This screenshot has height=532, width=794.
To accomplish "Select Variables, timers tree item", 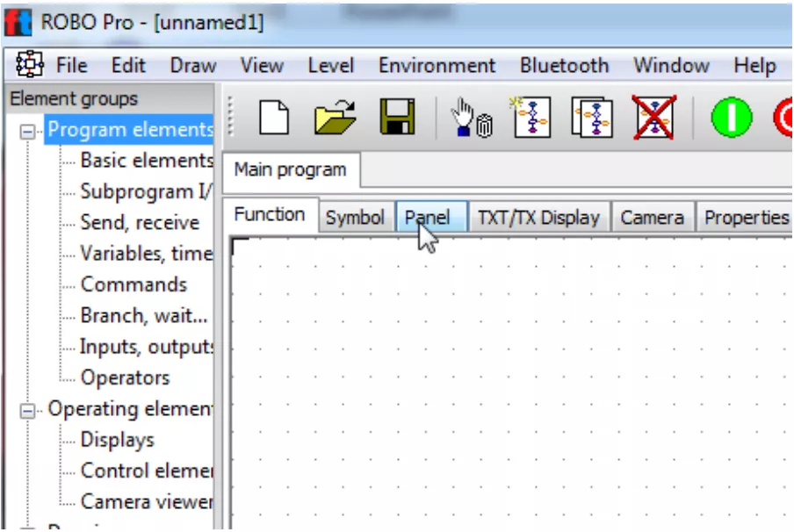I will click(x=147, y=254).
